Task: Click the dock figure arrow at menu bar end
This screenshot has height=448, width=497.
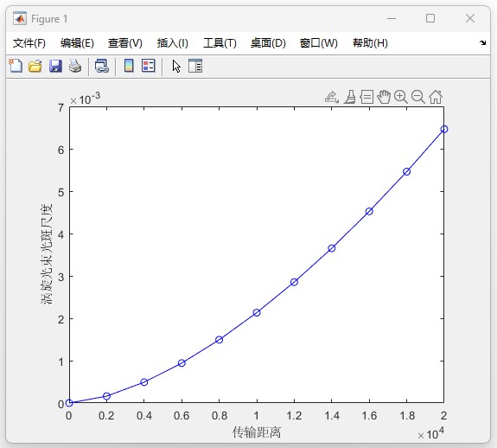Action: click(482, 42)
